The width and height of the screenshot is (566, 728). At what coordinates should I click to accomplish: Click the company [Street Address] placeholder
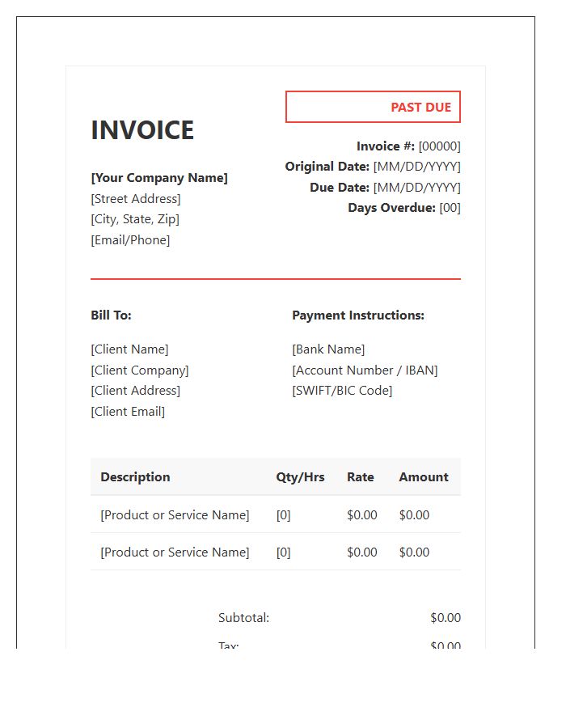coord(136,199)
